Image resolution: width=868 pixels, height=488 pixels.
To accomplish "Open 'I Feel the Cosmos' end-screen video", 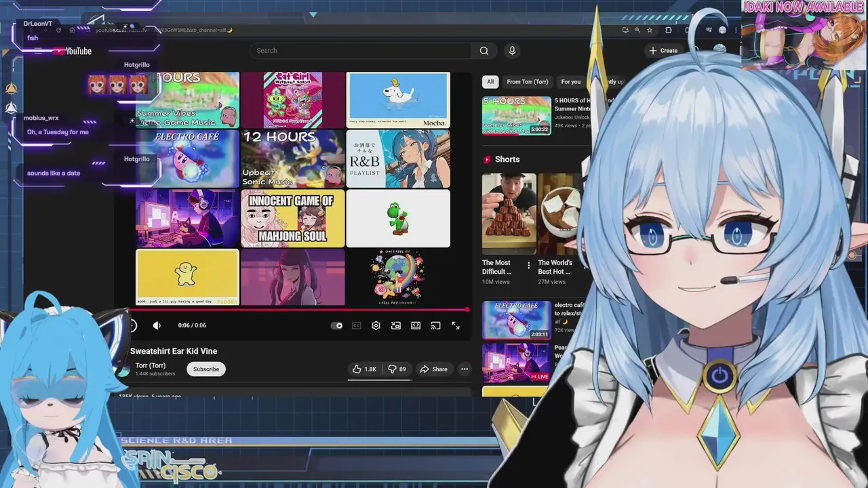I will [398, 277].
